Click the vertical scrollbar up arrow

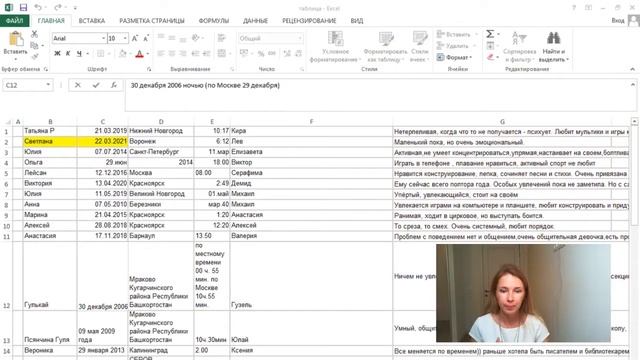(x=634, y=122)
